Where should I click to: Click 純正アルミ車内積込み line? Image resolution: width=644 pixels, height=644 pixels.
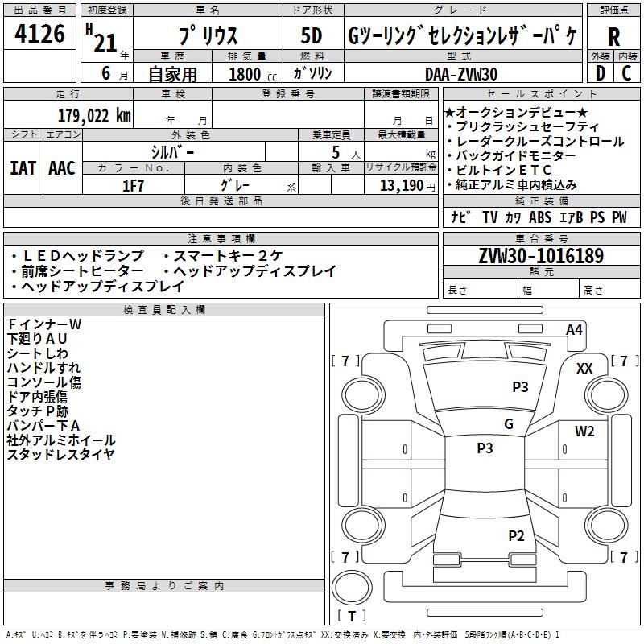(512, 185)
